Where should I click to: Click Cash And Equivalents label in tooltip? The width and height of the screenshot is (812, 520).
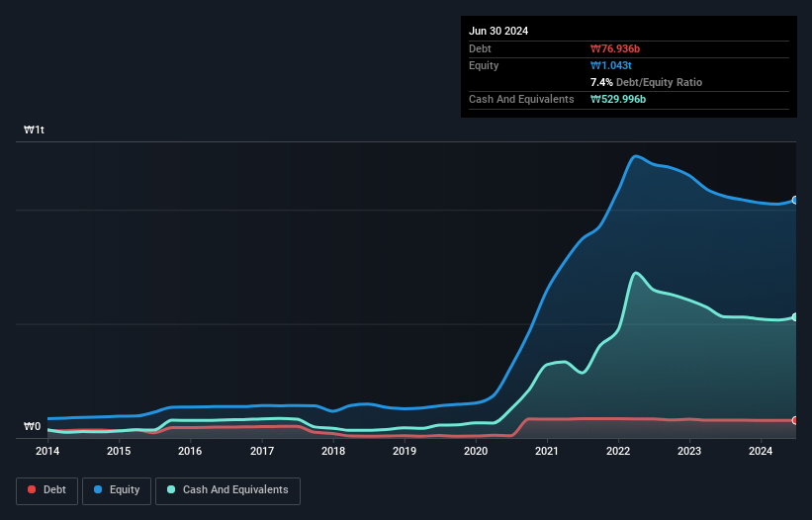coord(521,99)
